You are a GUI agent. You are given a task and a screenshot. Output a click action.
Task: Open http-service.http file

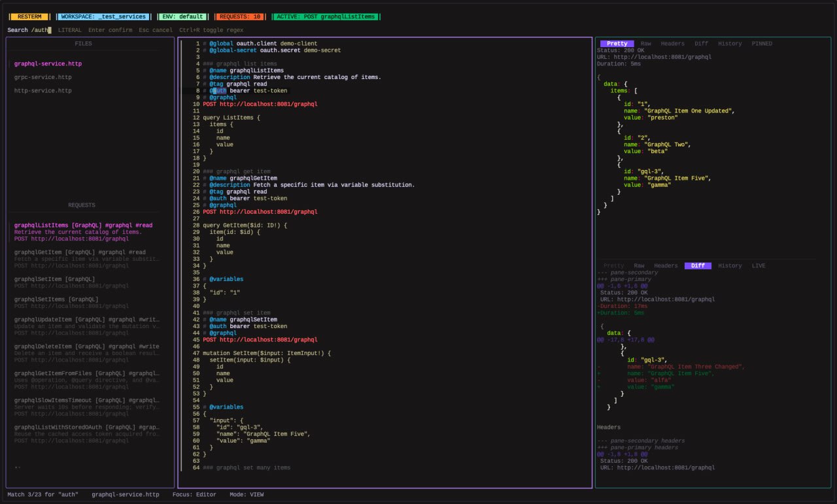click(x=43, y=91)
